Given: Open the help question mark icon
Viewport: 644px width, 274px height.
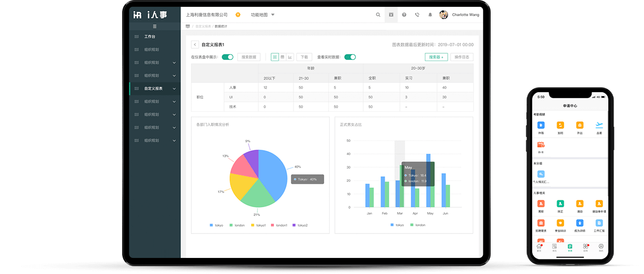Looking at the screenshot, I should (x=404, y=15).
